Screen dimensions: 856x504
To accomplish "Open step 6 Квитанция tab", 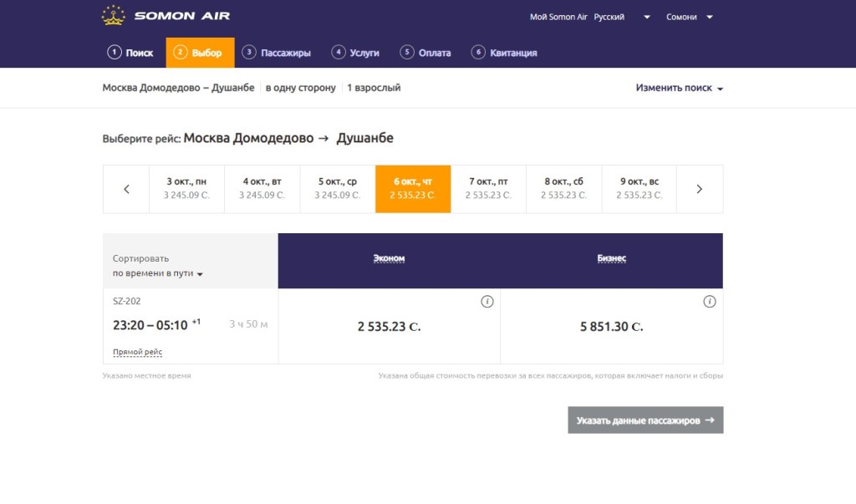I will click(x=504, y=53).
